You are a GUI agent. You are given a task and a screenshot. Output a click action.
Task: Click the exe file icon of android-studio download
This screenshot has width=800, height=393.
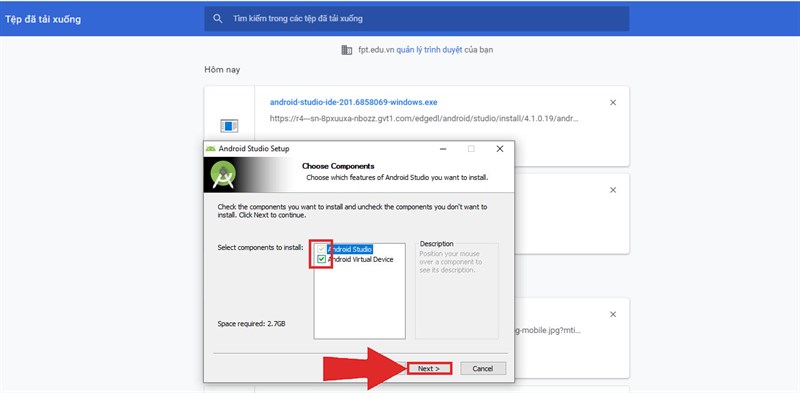229,126
